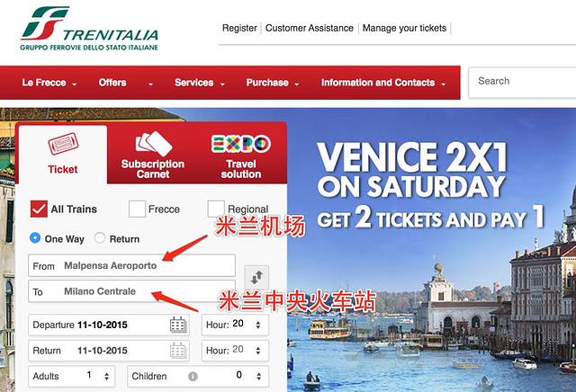576x392 pixels.
Task: Expand the Le Frecce menu
Action: (x=49, y=83)
